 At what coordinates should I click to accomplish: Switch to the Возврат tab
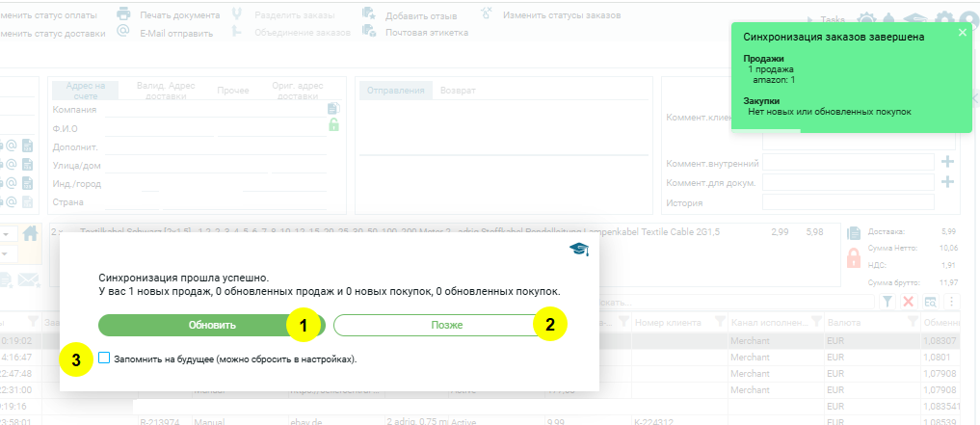[x=457, y=91]
